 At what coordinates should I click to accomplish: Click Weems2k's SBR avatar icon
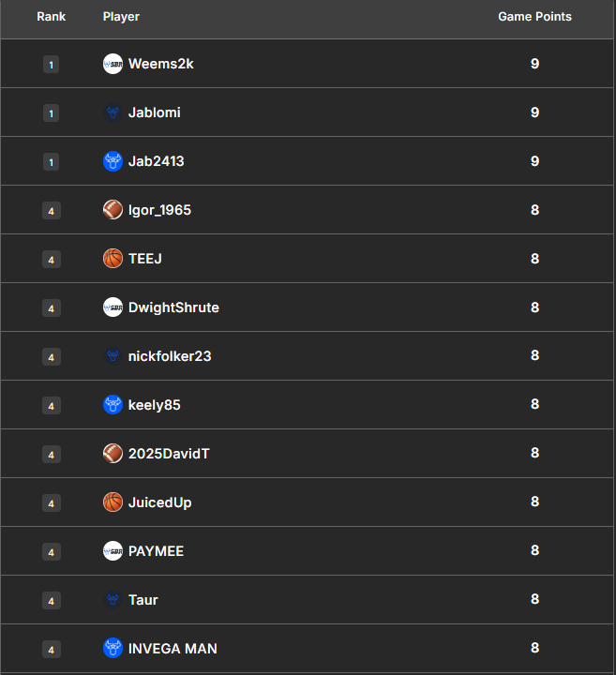(113, 64)
